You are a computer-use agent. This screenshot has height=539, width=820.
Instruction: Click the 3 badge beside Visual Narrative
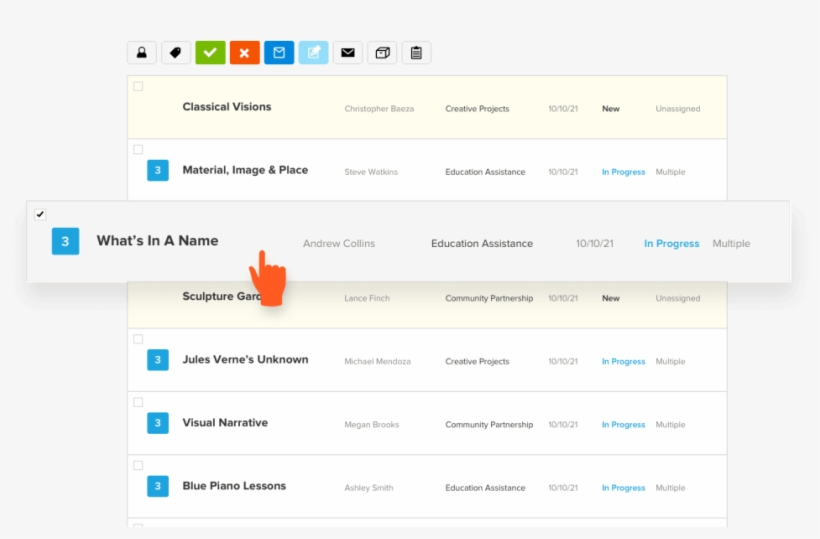point(157,423)
